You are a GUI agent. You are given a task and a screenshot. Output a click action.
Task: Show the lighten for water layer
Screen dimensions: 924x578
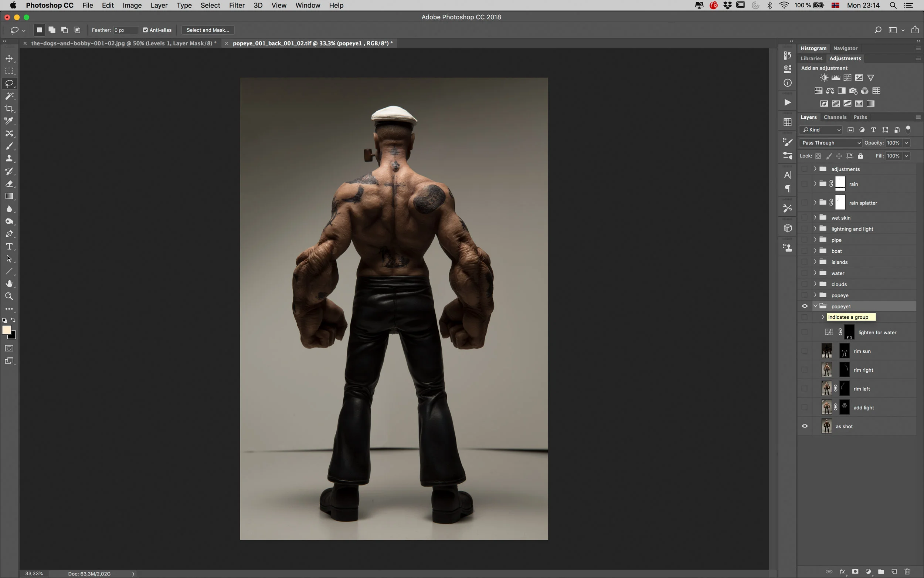point(805,332)
